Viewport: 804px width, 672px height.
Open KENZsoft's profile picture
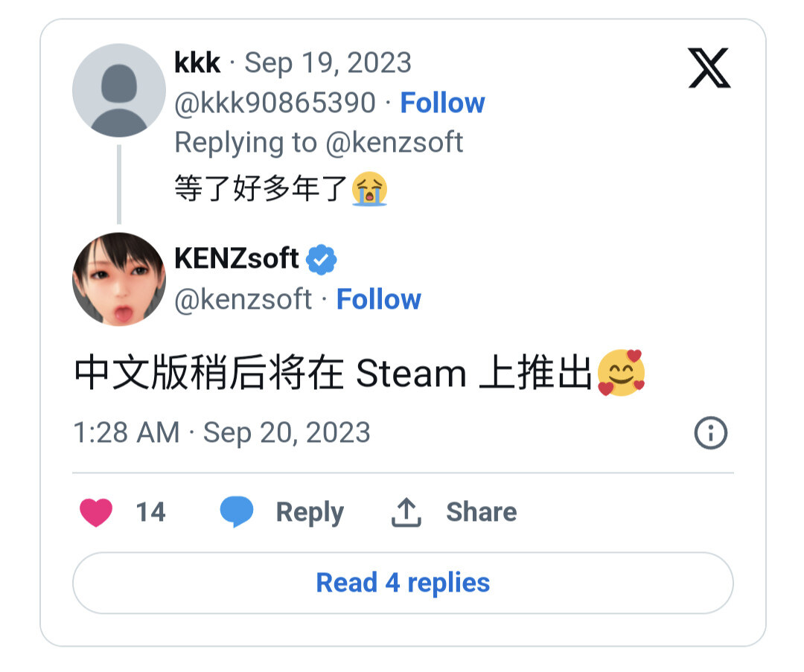[x=118, y=279]
